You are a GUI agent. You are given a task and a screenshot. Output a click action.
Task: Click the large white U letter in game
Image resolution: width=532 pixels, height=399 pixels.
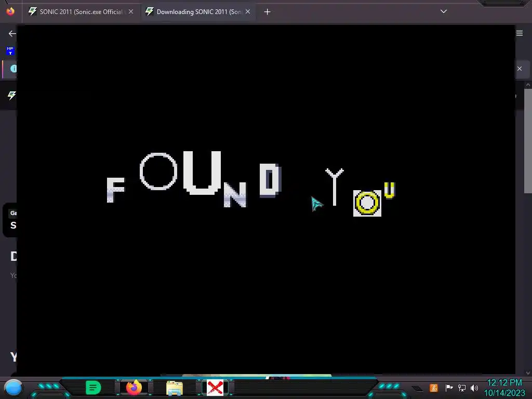coord(202,173)
